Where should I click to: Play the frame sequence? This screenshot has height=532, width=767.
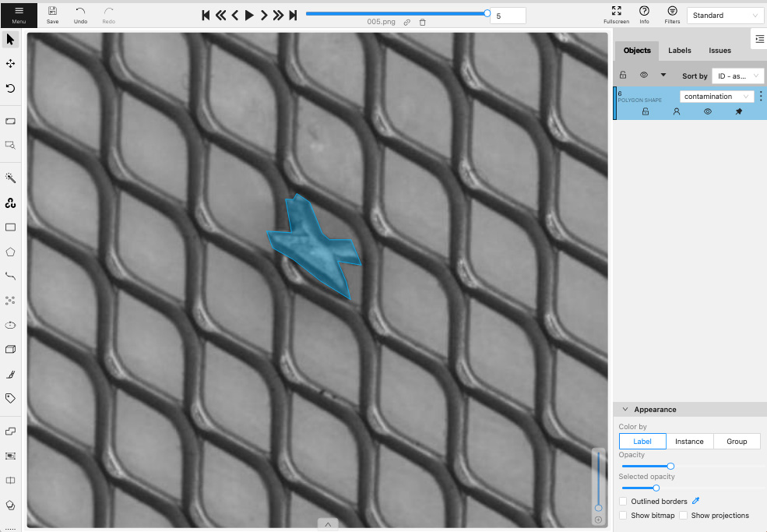(x=249, y=15)
